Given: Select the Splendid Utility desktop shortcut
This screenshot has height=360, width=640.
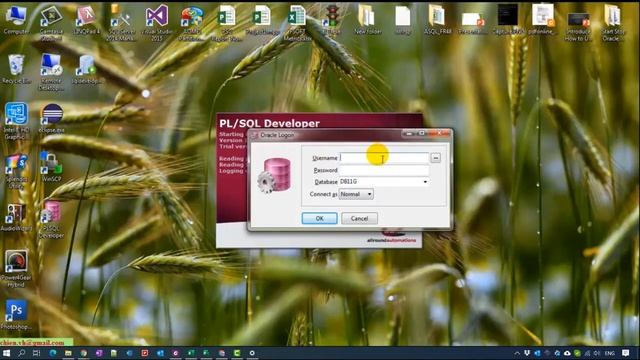Looking at the screenshot, I should point(16,171).
